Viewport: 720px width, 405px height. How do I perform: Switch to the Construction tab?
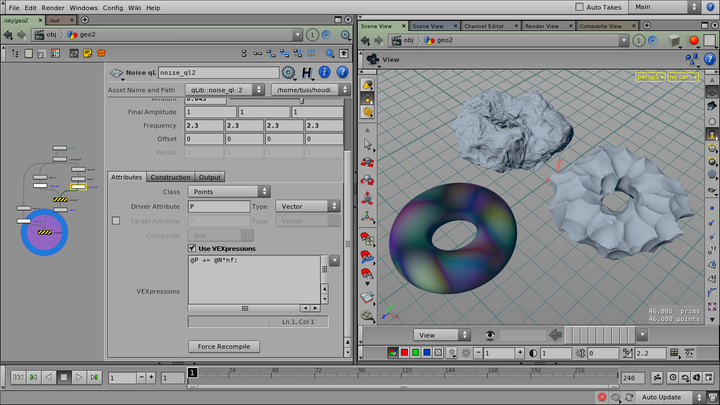170,177
